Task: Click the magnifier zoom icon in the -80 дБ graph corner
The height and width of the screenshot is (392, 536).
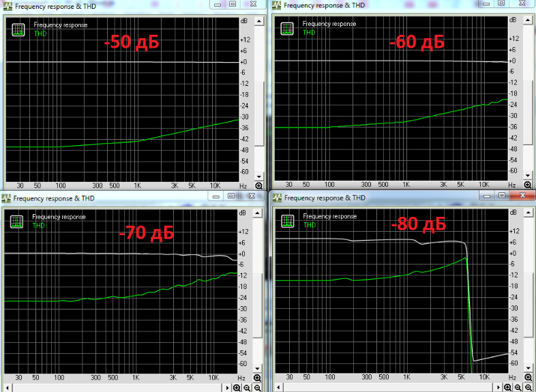Action: pos(527,377)
